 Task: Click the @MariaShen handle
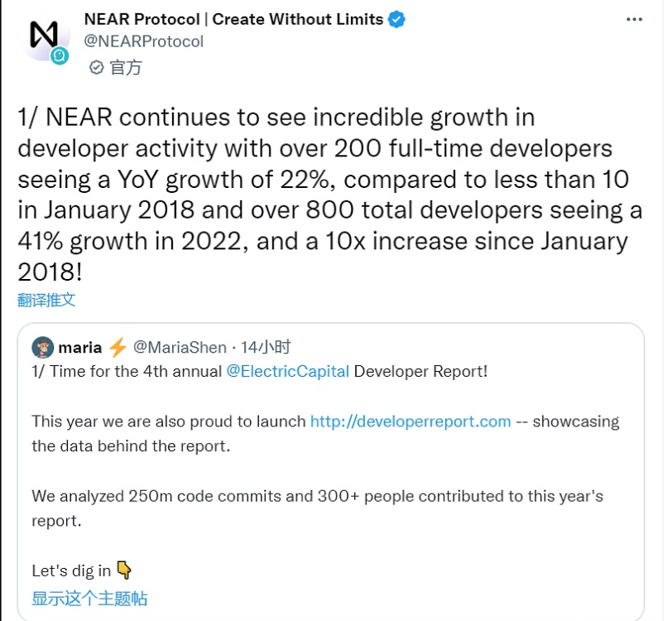click(x=180, y=347)
